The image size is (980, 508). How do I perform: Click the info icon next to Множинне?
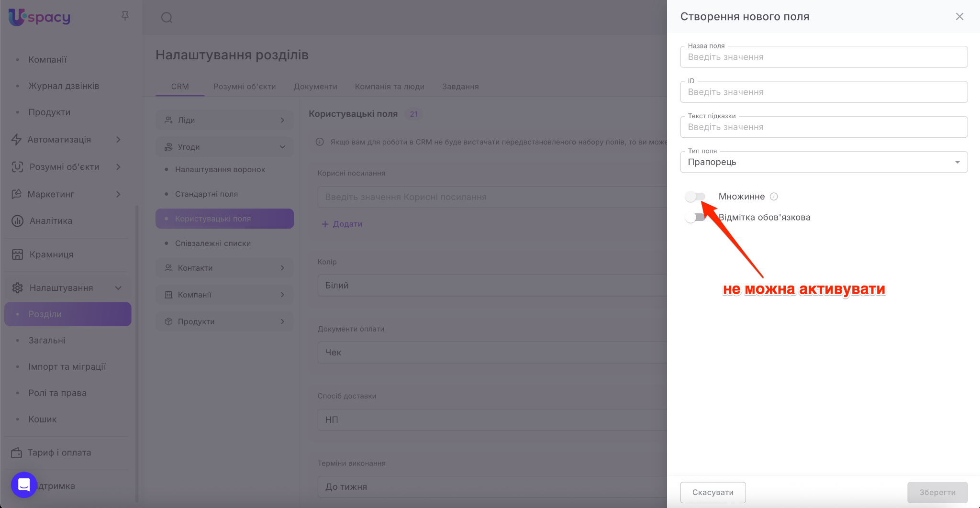point(774,197)
